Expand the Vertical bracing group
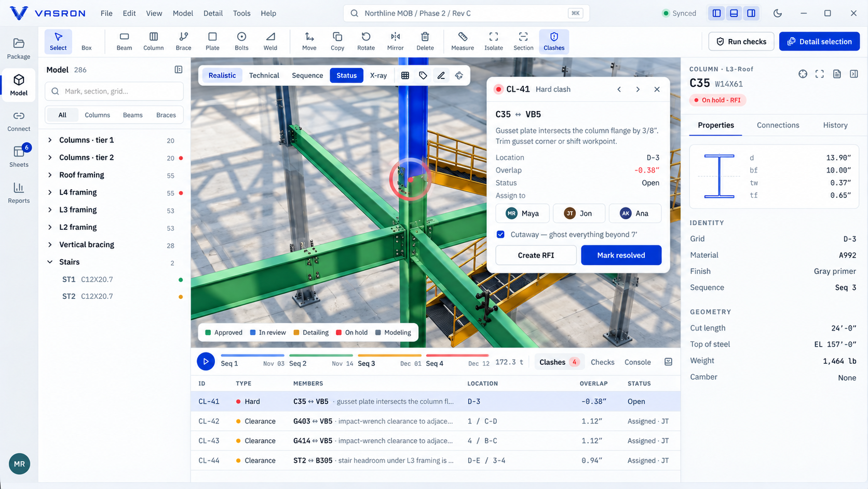This screenshot has height=489, width=868. [x=50, y=245]
